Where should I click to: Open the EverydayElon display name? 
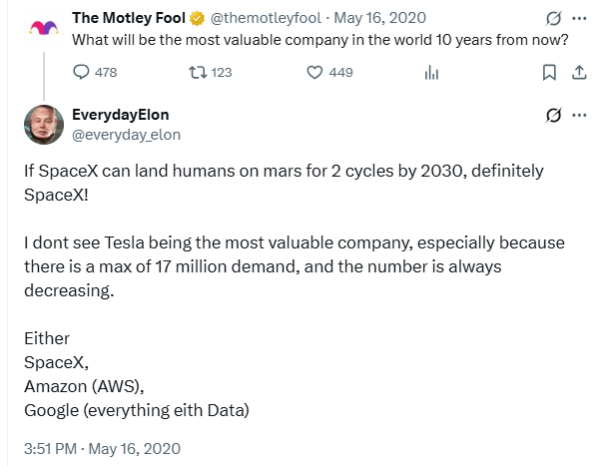click(x=115, y=116)
